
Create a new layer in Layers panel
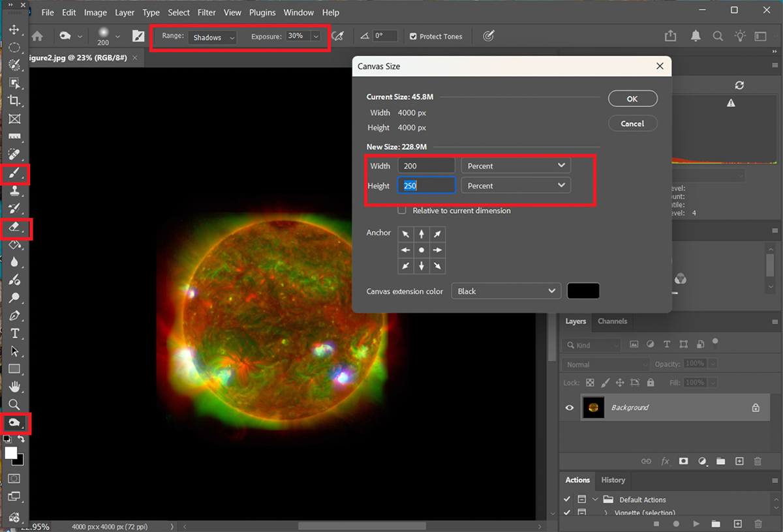point(739,461)
